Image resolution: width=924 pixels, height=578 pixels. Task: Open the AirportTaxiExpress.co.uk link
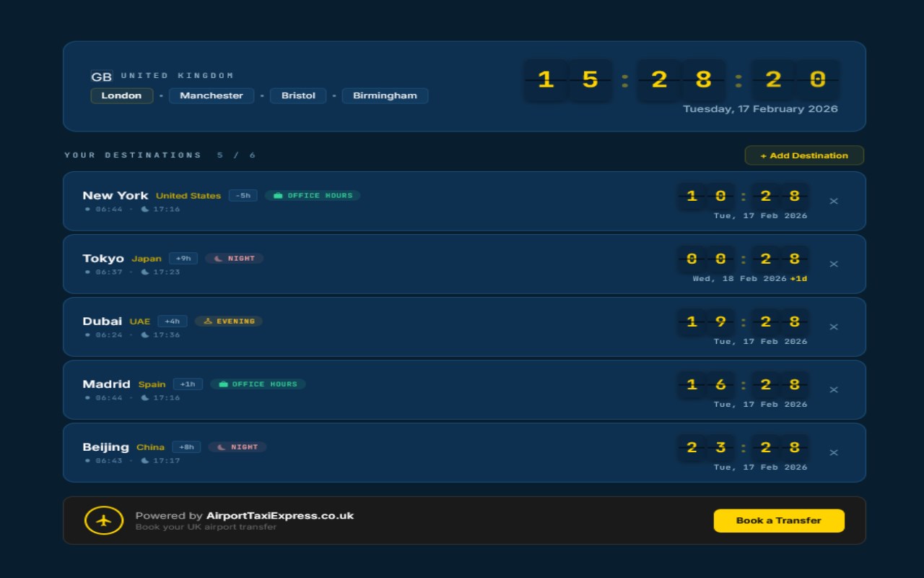(x=280, y=516)
